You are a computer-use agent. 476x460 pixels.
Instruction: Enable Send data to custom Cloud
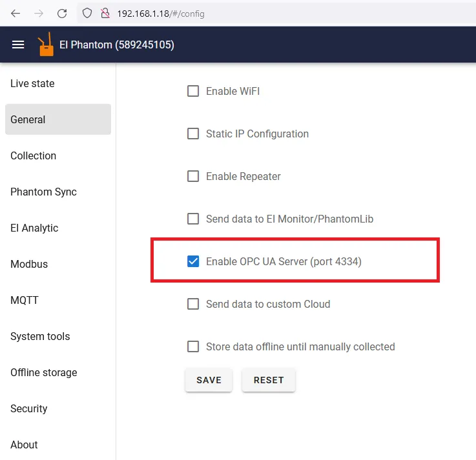tap(193, 304)
